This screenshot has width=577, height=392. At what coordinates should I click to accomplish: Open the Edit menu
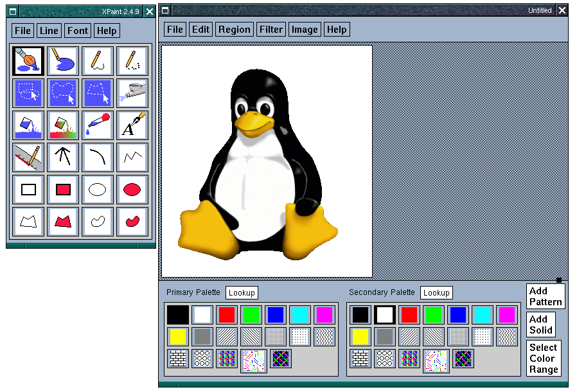click(x=200, y=29)
